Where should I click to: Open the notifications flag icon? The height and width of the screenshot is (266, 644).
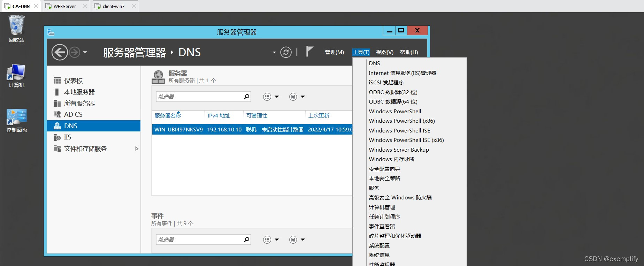click(x=309, y=52)
